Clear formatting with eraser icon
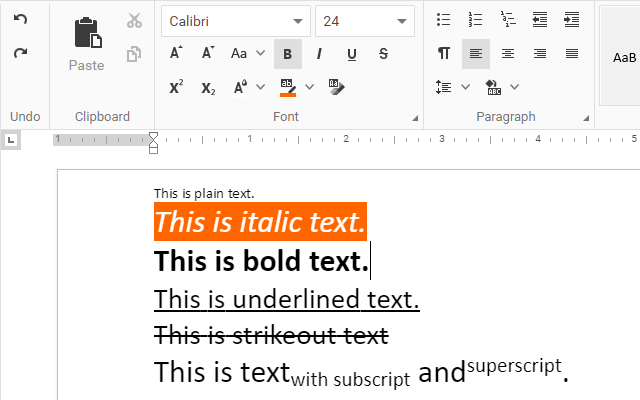The height and width of the screenshot is (400, 640). click(x=337, y=87)
